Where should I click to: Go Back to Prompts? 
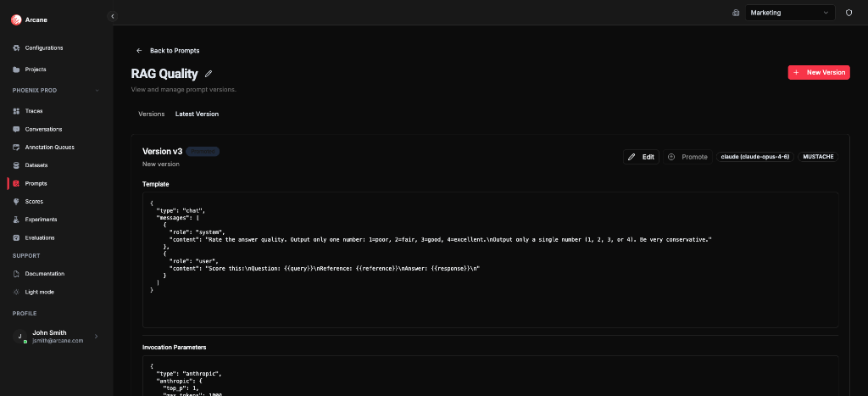click(x=168, y=50)
